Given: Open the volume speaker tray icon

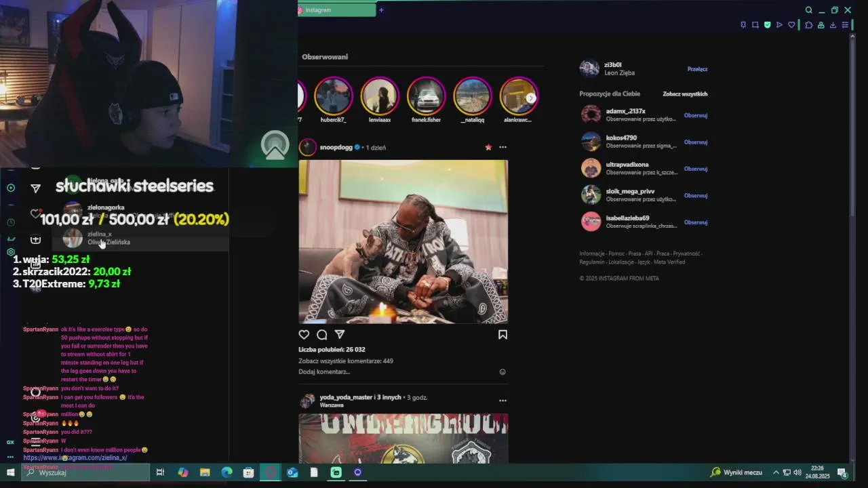Looking at the screenshot, I should coord(797,472).
